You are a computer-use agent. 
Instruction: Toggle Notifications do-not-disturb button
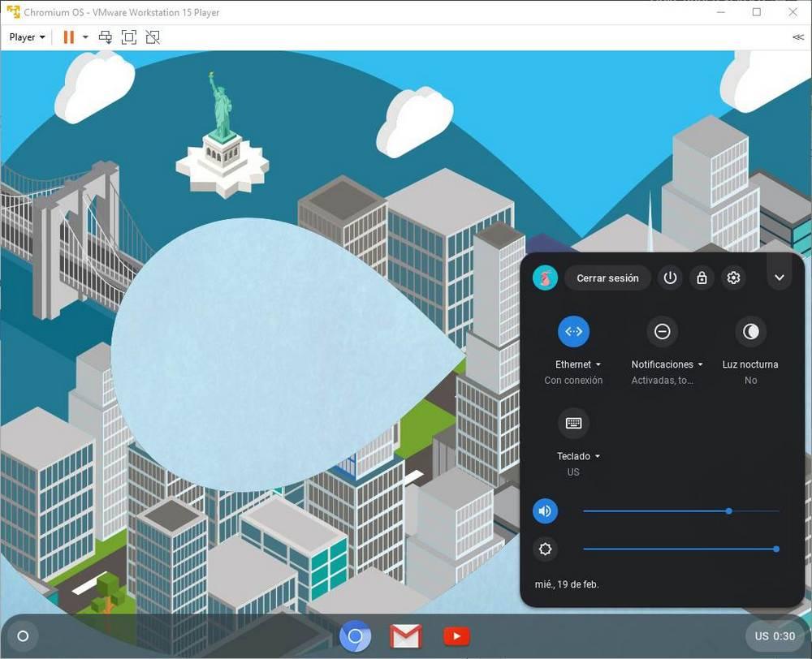(662, 331)
